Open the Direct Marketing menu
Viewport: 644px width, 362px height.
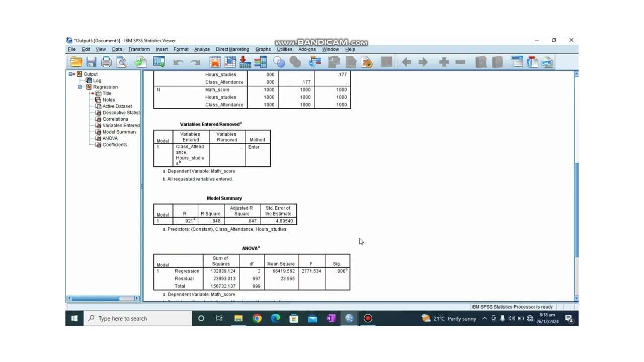(x=232, y=49)
